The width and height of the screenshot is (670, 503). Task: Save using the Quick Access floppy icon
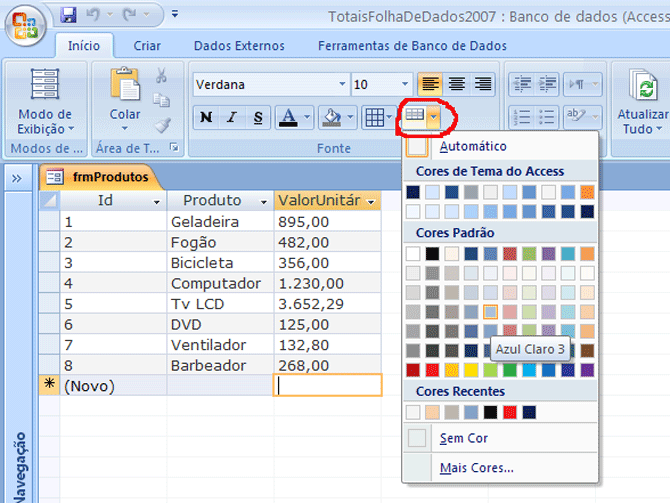(x=68, y=15)
